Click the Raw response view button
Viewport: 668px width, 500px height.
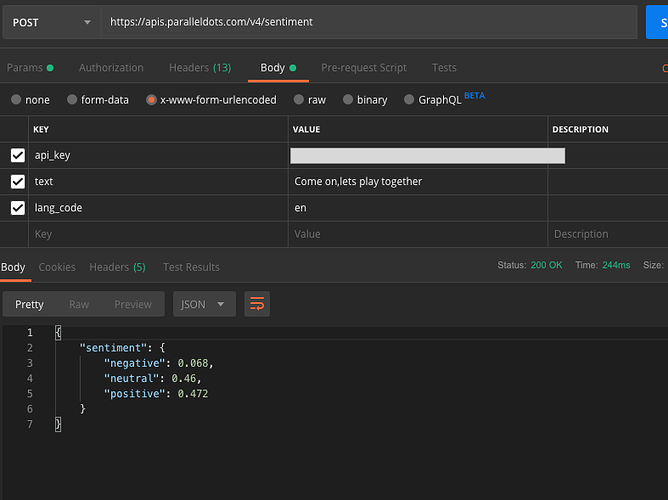pos(79,304)
